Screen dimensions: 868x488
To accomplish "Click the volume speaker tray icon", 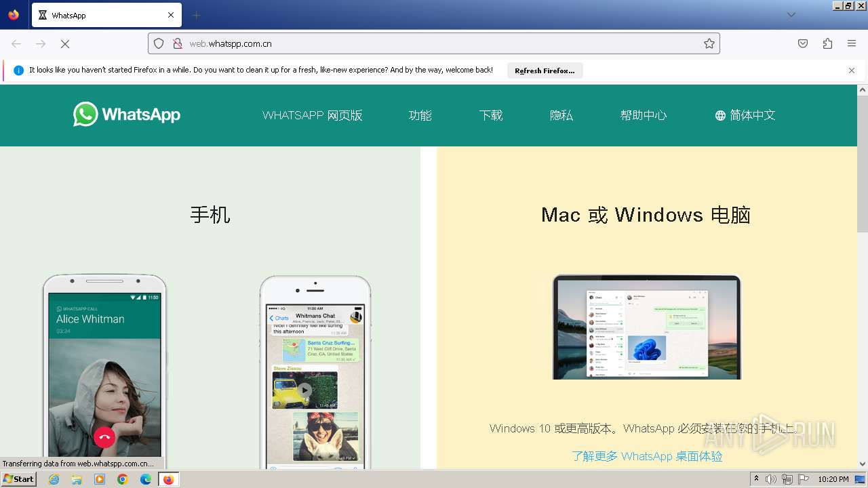I will (x=771, y=479).
